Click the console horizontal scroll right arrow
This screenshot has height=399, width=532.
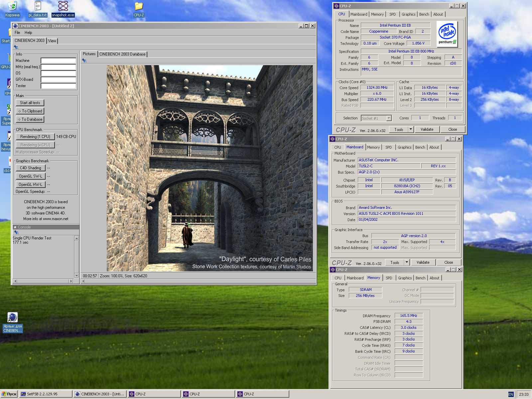click(x=71, y=281)
